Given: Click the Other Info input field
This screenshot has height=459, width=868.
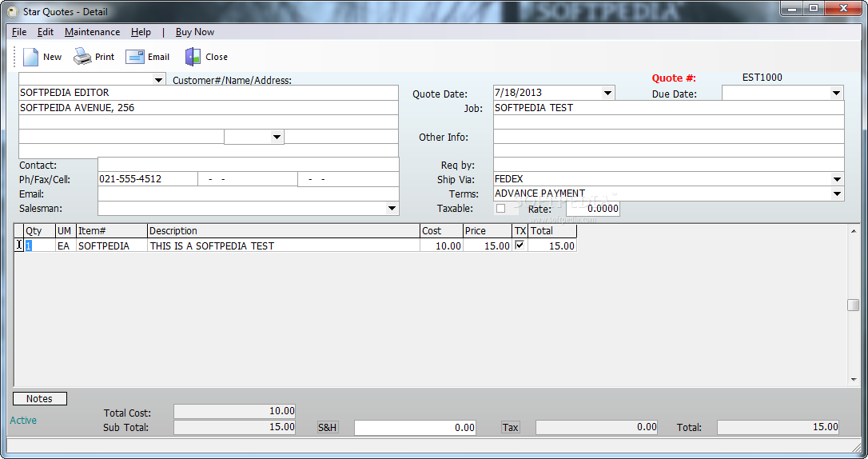Looking at the screenshot, I should click(669, 136).
